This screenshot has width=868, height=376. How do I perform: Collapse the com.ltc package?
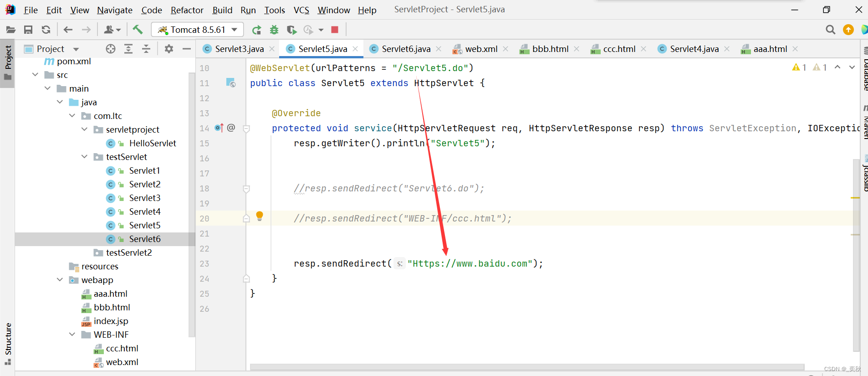[72, 116]
